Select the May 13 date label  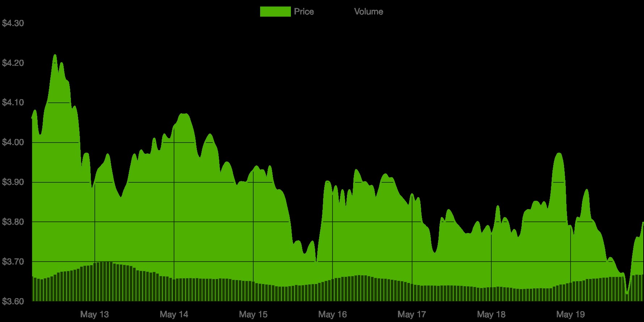pyautogui.click(x=94, y=314)
